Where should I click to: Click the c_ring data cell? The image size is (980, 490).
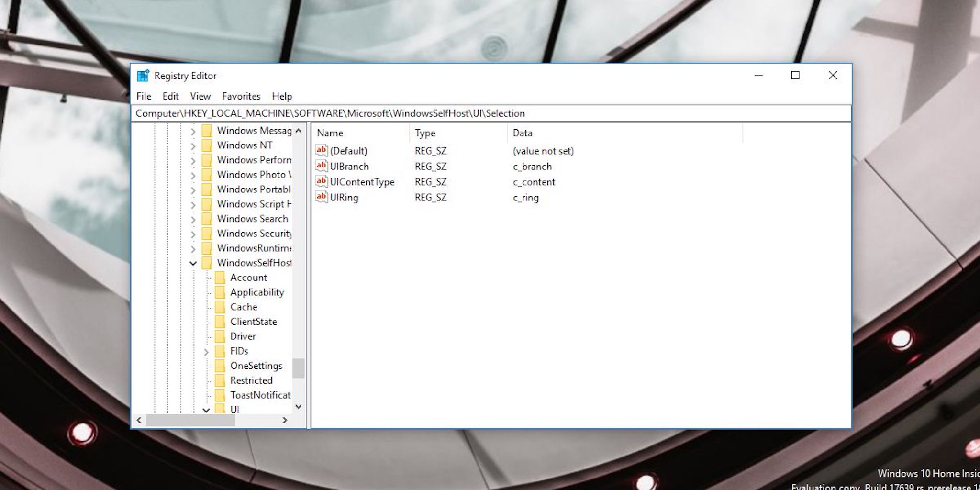(x=525, y=198)
